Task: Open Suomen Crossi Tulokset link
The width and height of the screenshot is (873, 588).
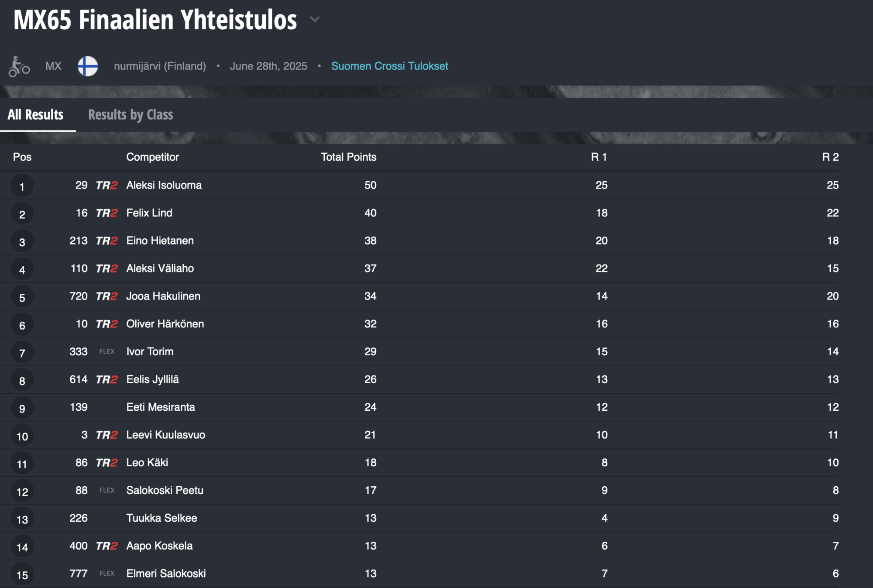Action: tap(389, 66)
